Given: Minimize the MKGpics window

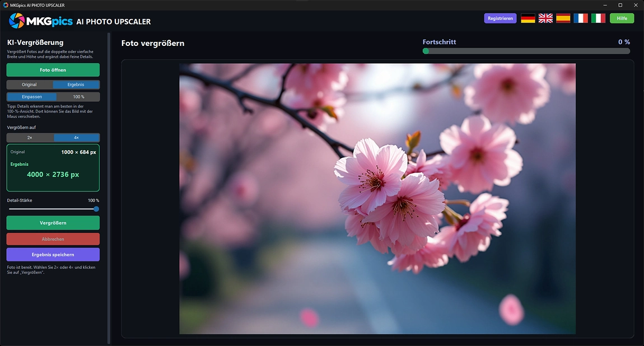Looking at the screenshot, I should (605, 5).
